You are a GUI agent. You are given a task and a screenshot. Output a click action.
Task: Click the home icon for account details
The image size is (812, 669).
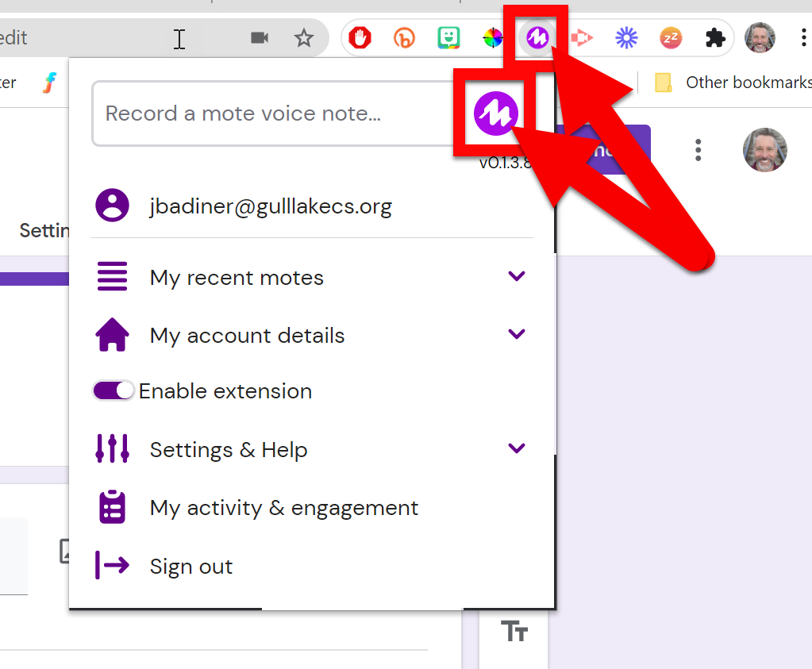(x=113, y=335)
